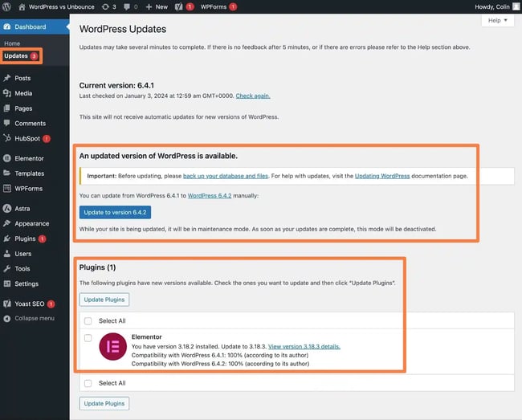Open the Updates submenu item
Screen dimensions: 522x420
coord(16,55)
